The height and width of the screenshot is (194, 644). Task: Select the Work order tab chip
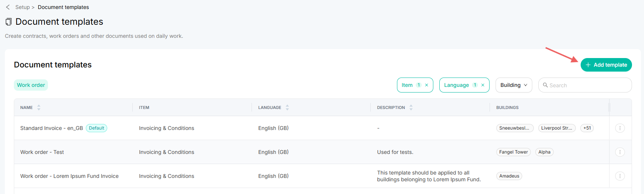pyautogui.click(x=31, y=85)
